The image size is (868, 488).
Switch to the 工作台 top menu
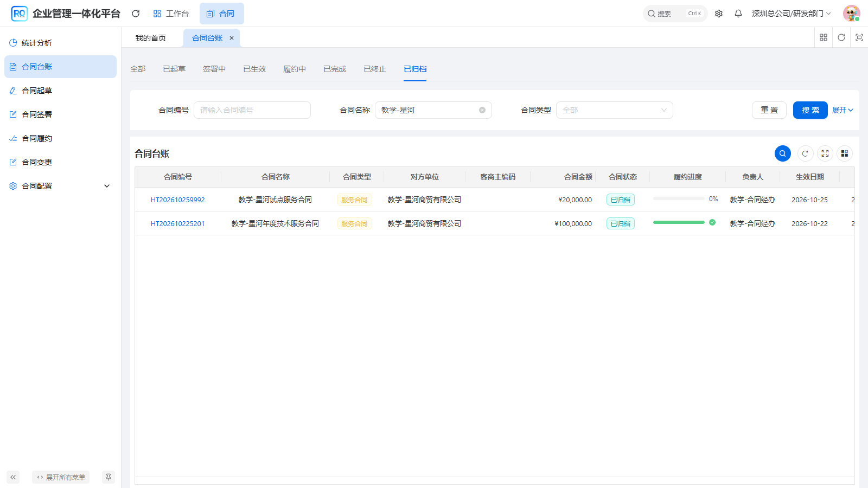coord(171,14)
